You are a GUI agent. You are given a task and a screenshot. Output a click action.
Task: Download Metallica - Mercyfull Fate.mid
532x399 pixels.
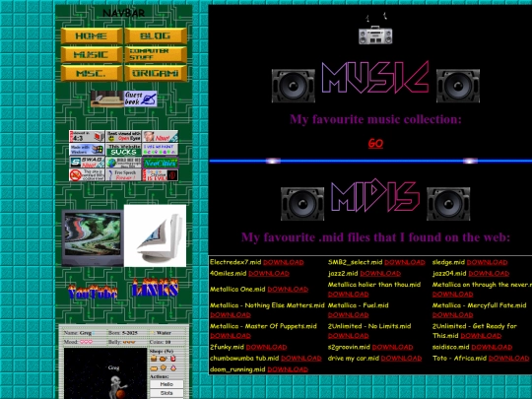[x=452, y=315]
